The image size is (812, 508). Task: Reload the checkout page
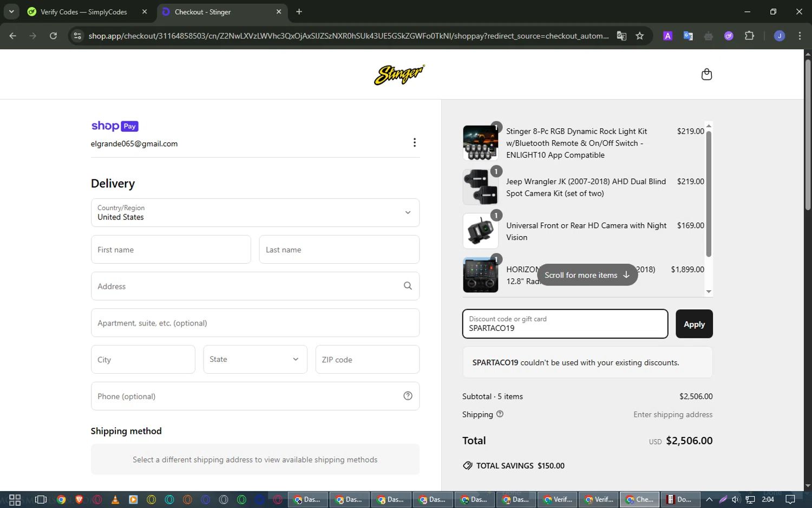click(53, 36)
